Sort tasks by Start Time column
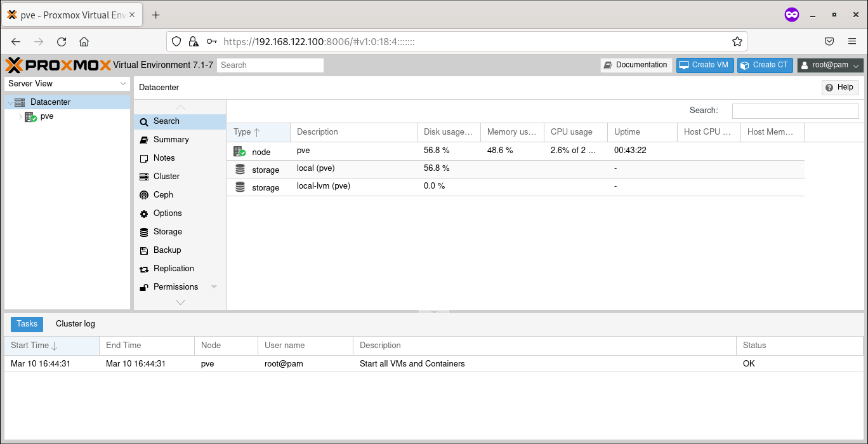Viewport: 868px width, 444px height. [x=51, y=346]
